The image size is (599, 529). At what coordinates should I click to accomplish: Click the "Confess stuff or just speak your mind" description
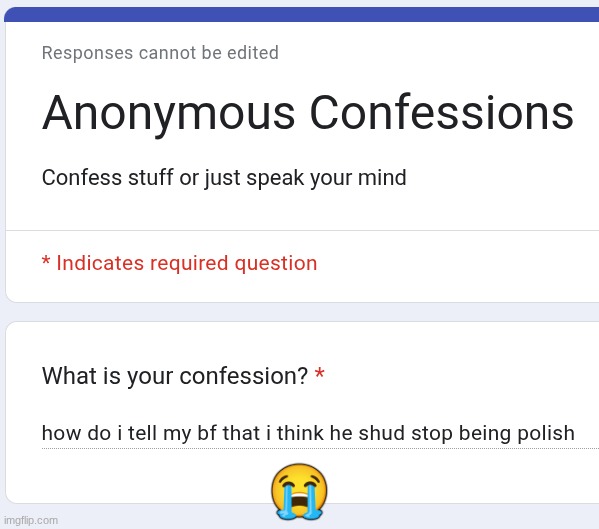[x=224, y=178]
